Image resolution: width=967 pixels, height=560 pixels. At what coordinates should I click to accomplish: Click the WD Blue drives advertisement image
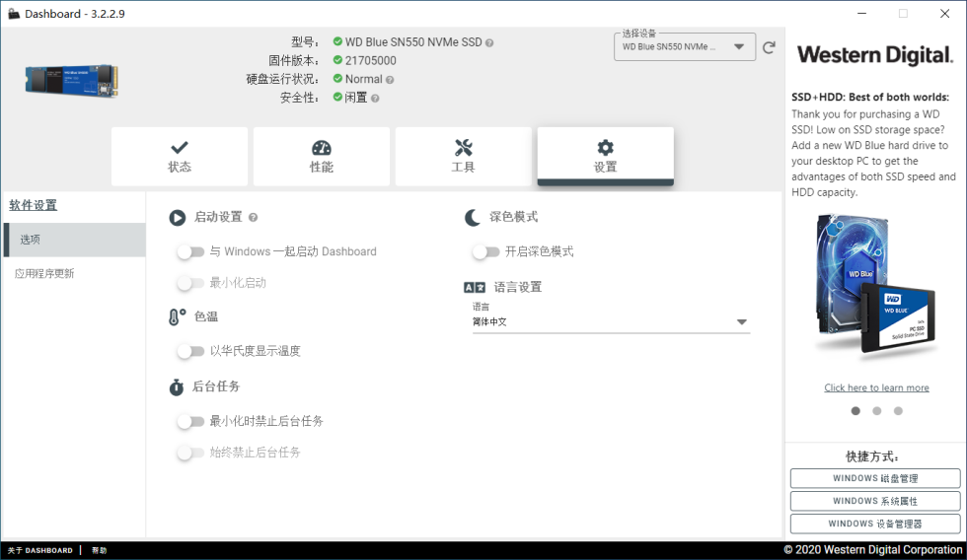pyautogui.click(x=876, y=285)
